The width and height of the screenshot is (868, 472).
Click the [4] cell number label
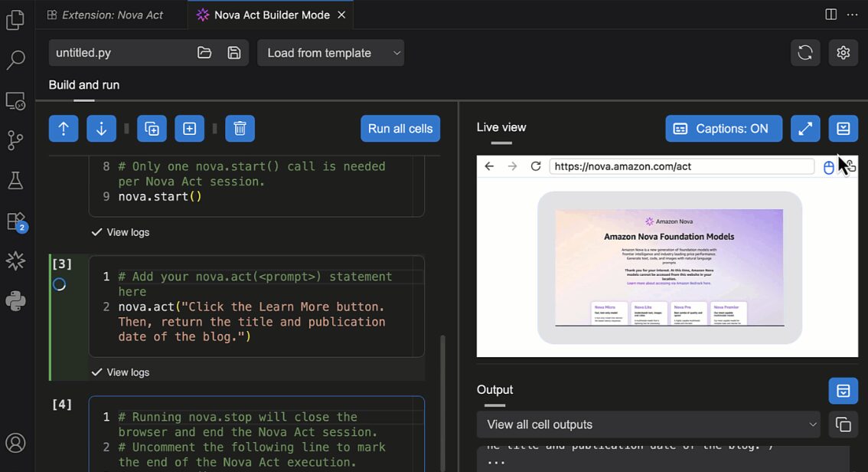(62, 405)
